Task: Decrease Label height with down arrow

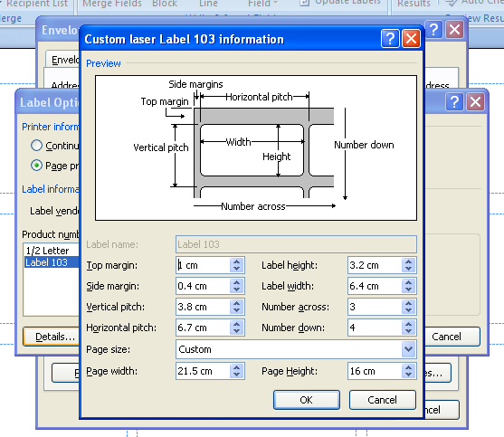Action: (408, 269)
